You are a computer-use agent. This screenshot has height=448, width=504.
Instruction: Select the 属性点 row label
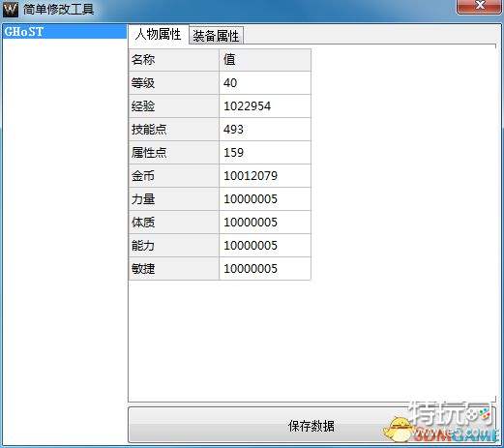coord(174,153)
